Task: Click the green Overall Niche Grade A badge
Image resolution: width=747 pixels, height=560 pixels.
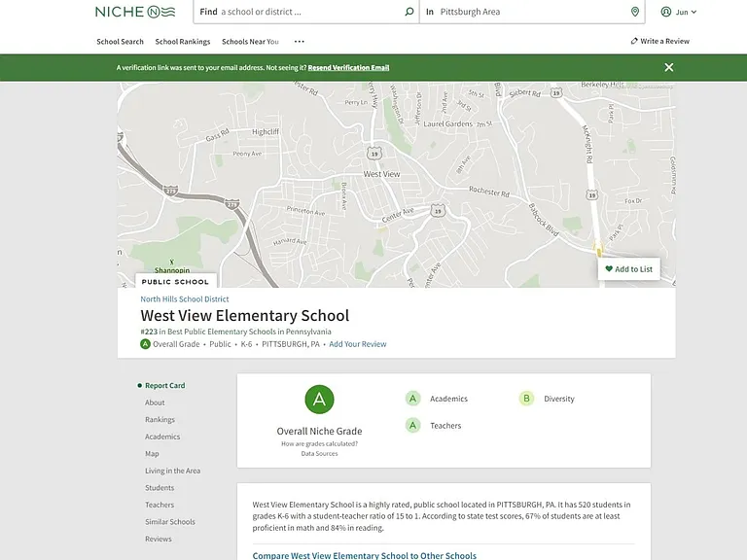Action: coord(319,399)
